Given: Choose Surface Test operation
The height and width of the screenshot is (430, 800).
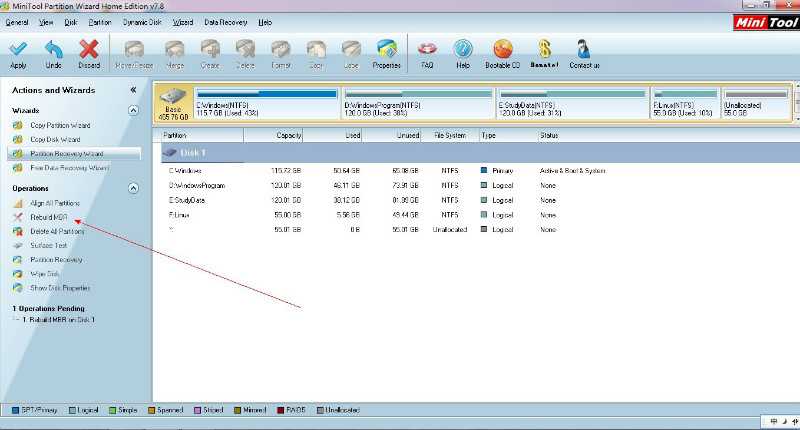Looking at the screenshot, I should [x=48, y=245].
